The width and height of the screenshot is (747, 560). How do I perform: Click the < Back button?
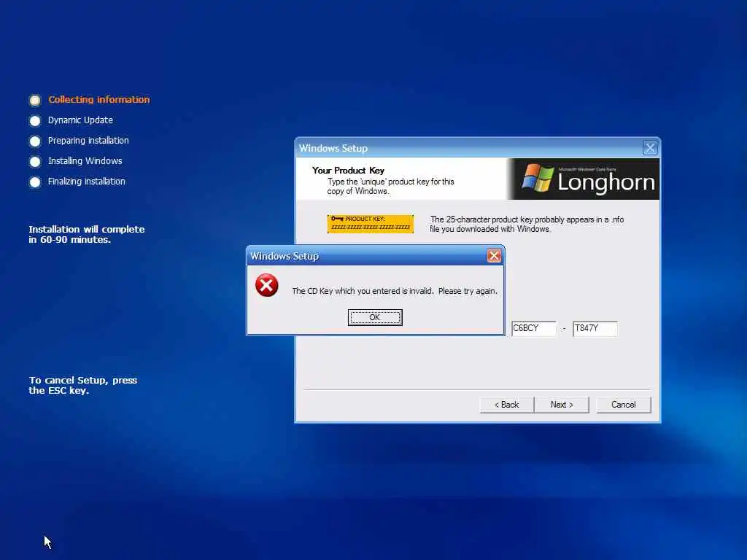tap(506, 405)
